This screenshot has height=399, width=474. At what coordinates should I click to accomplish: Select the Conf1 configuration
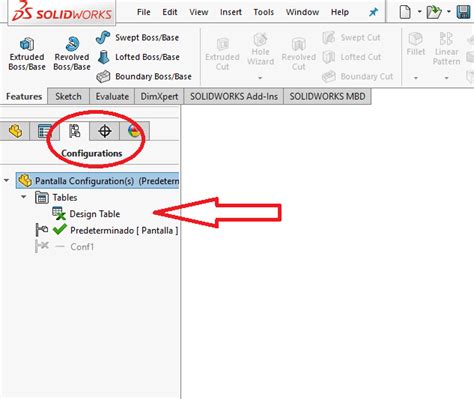click(x=65, y=247)
